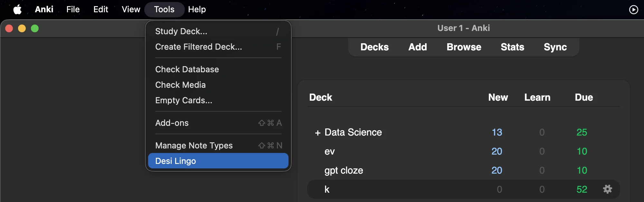
Task: Open Manage Note Types
Action: tap(194, 145)
